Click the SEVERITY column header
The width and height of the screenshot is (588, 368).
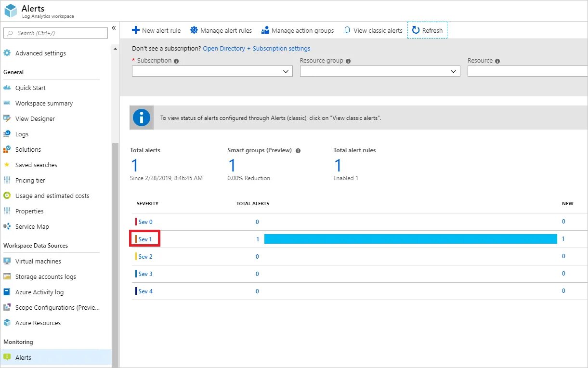click(x=147, y=203)
